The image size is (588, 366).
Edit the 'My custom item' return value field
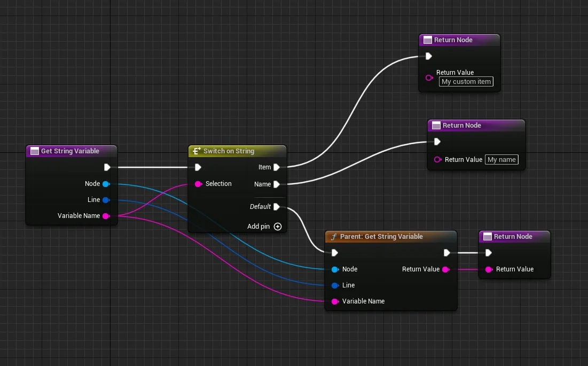(466, 82)
